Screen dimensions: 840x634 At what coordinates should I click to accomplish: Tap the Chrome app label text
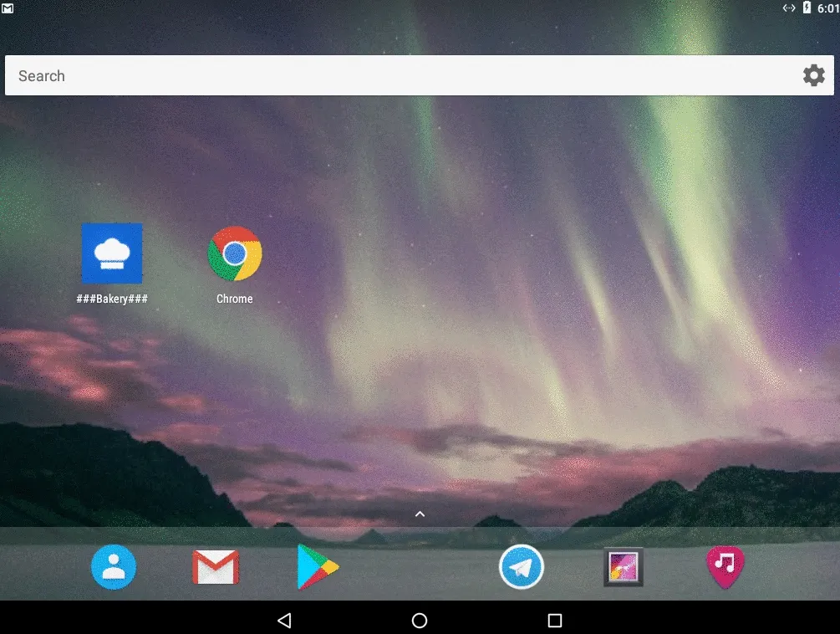(x=234, y=298)
